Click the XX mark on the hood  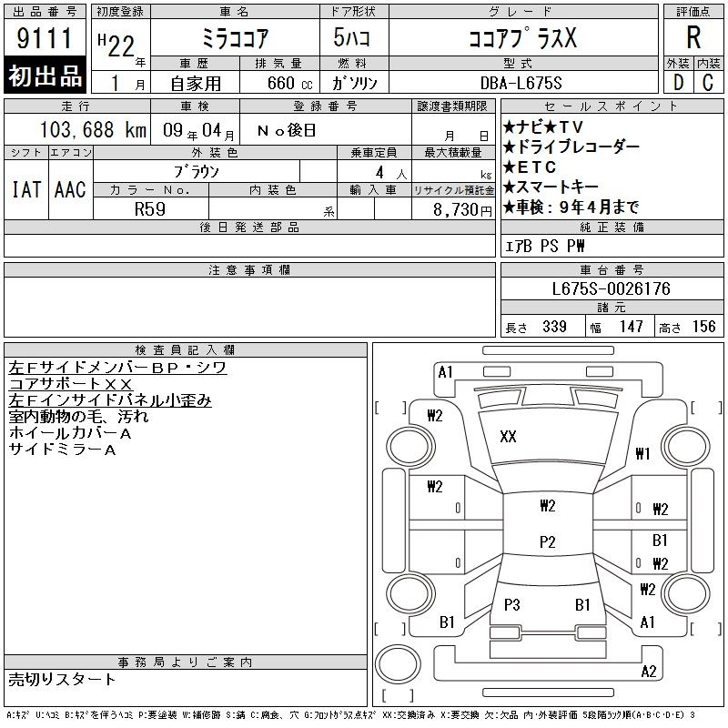click(x=508, y=437)
